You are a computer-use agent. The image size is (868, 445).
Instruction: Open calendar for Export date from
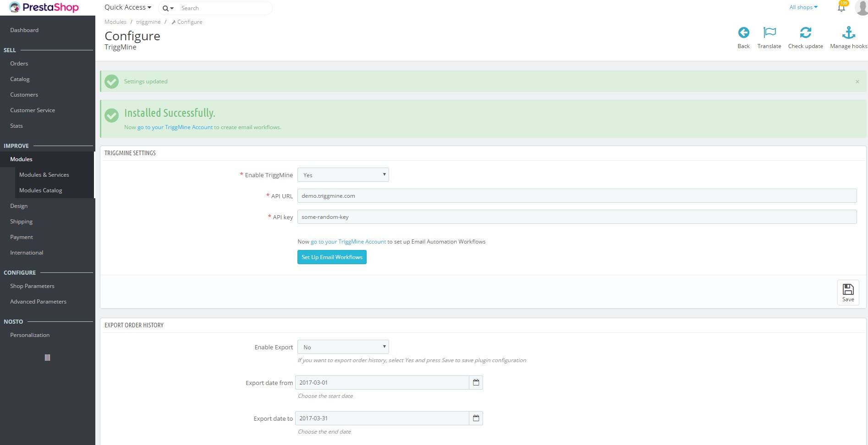(476, 382)
